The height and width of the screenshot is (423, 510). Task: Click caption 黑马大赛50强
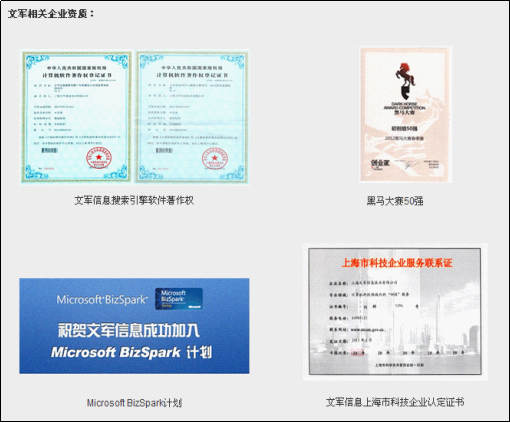tap(395, 201)
